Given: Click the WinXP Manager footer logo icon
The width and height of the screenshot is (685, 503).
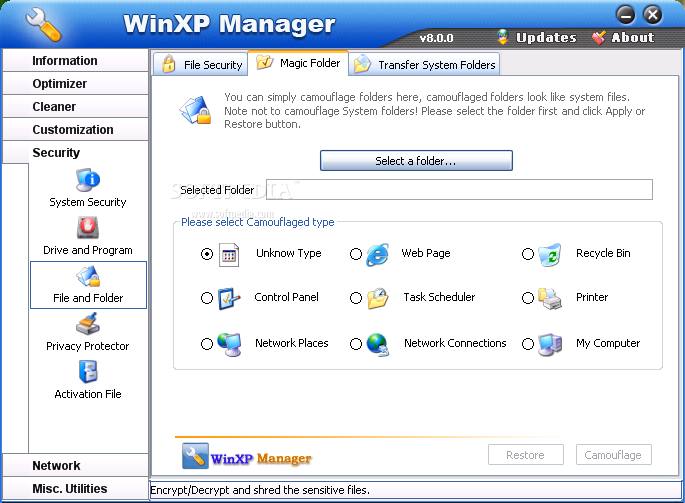Looking at the screenshot, I should click(x=195, y=456).
